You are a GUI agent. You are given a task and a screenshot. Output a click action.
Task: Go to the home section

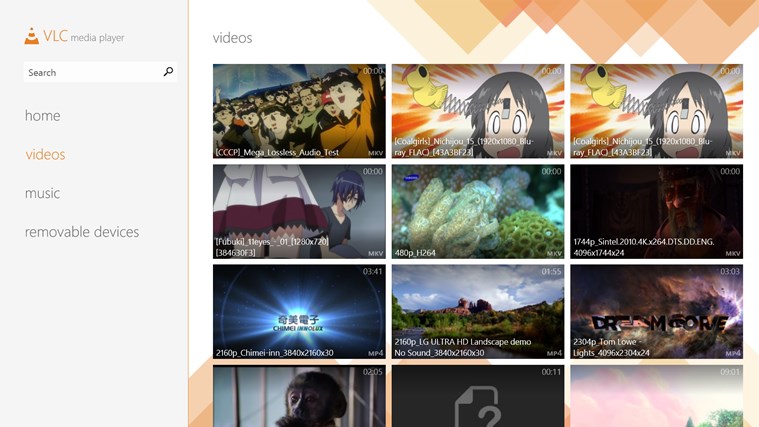pyautogui.click(x=43, y=116)
